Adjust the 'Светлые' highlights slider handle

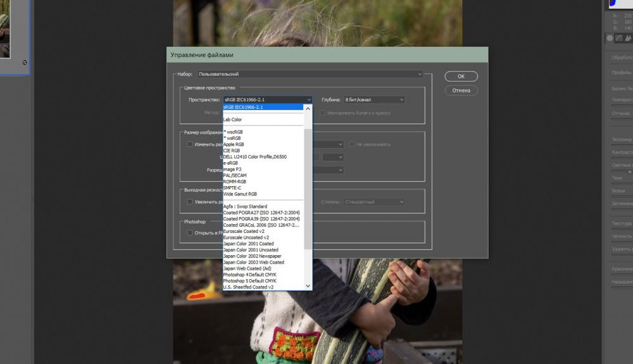tap(629, 172)
